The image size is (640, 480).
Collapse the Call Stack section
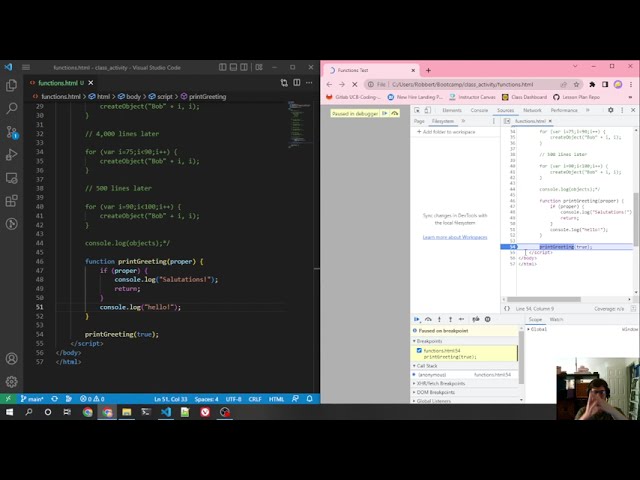click(x=427, y=366)
